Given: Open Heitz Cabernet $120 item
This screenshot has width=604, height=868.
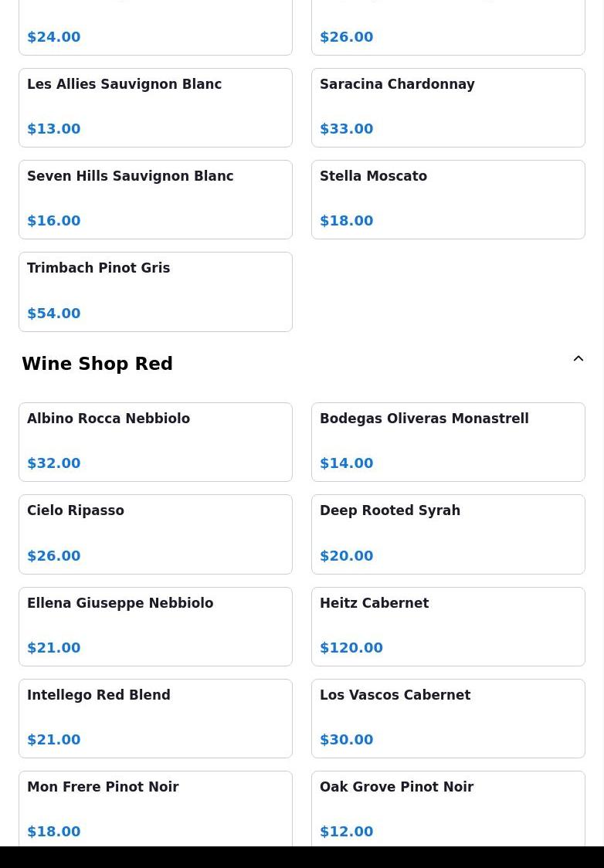Looking at the screenshot, I should click(x=448, y=626).
